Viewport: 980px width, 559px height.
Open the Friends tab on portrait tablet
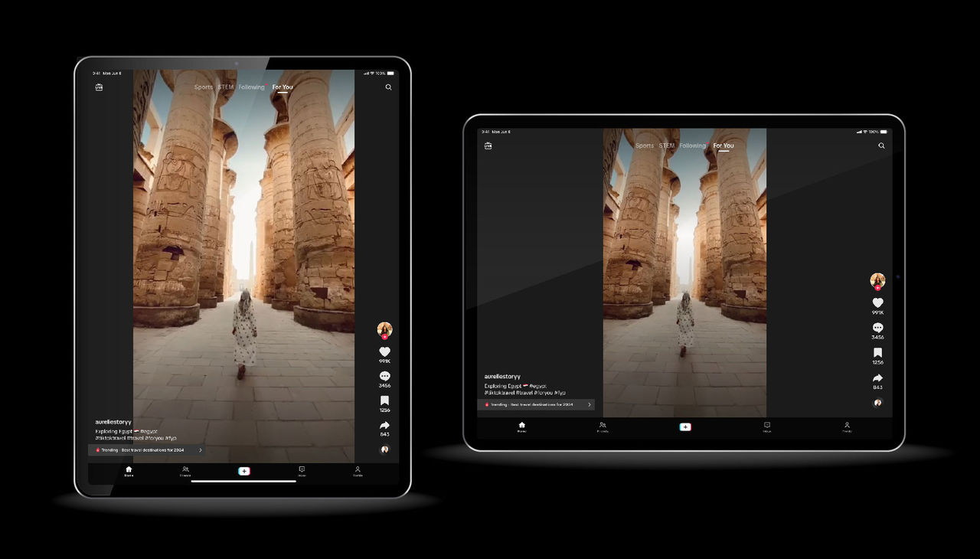tap(185, 470)
